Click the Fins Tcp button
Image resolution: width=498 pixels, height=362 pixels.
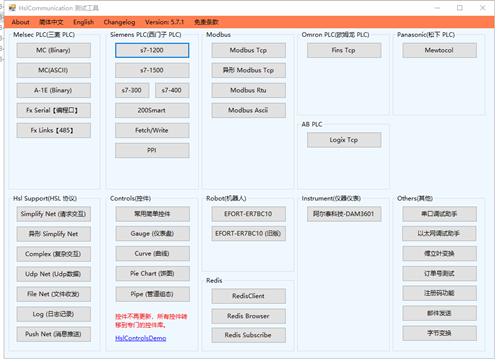pyautogui.click(x=344, y=50)
